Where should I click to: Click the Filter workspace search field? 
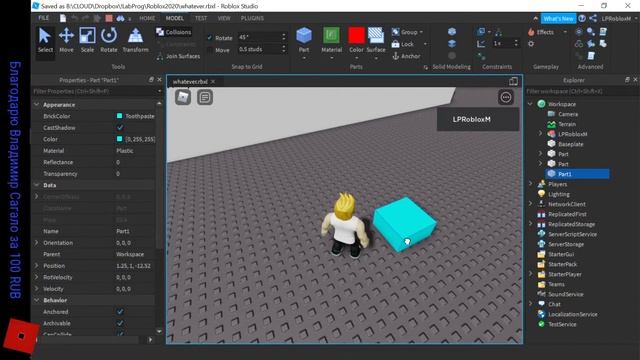[x=582, y=91]
